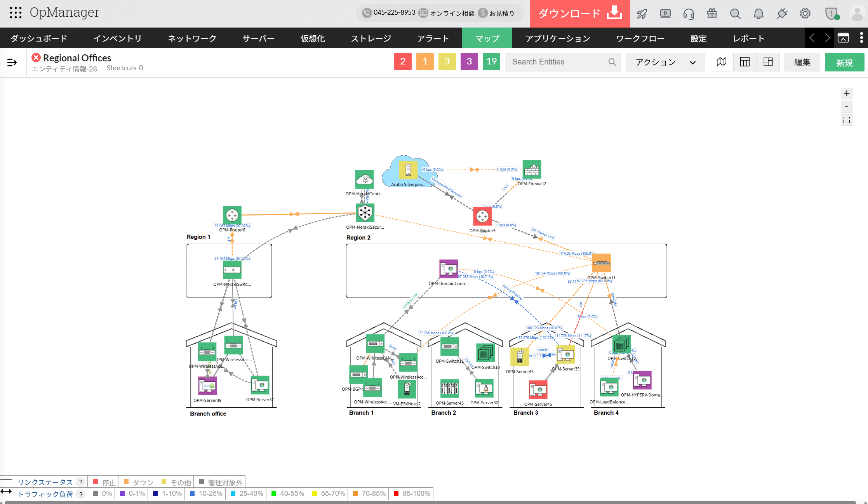The image size is (868, 504).
Task: Switch to the サーバー tab
Action: point(258,38)
